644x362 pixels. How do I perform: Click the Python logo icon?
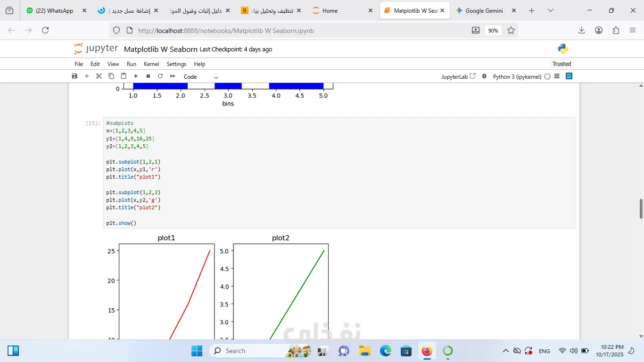[x=563, y=49]
